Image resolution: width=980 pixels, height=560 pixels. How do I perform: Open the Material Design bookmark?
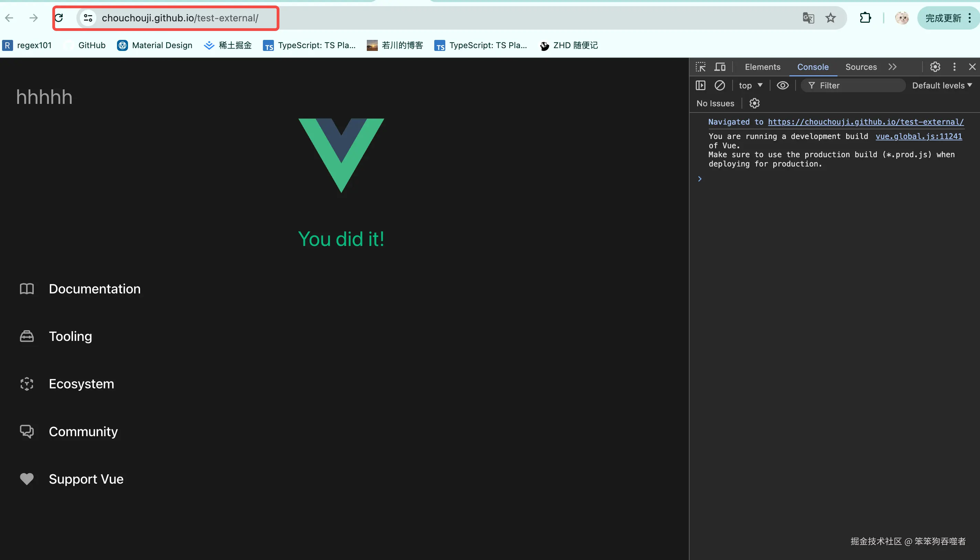point(155,45)
